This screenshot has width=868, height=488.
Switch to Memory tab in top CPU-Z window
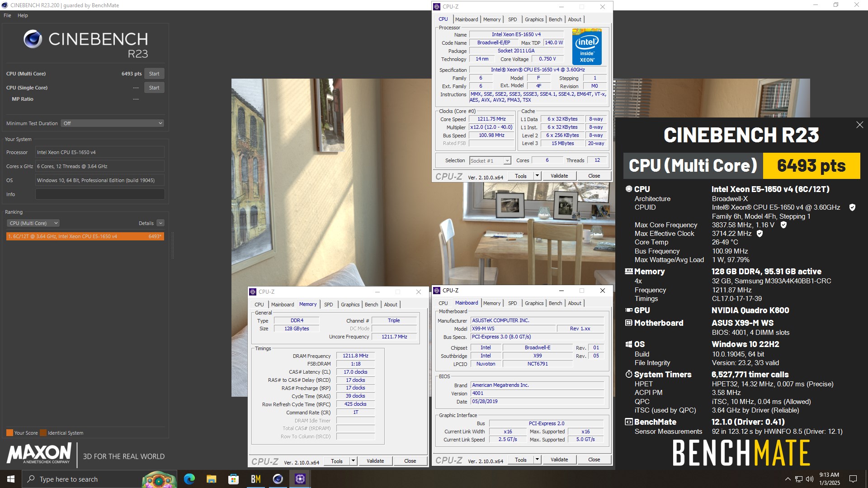click(492, 19)
